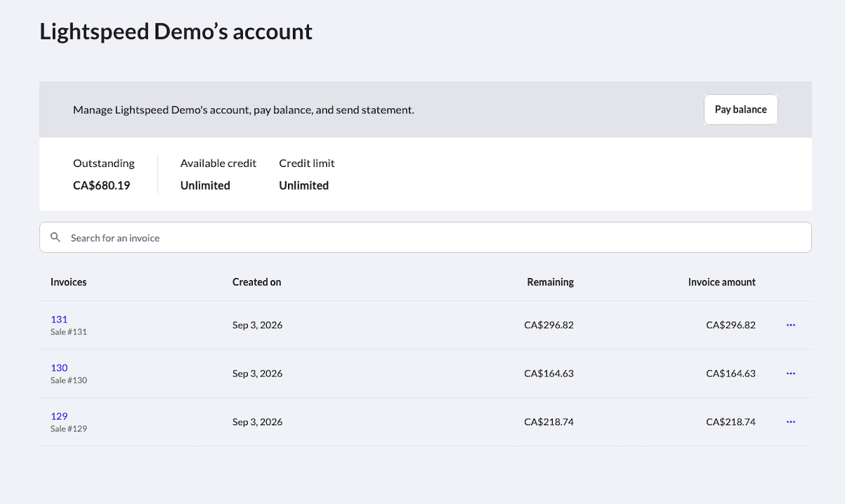Viewport: 845px width, 504px height.
Task: Click the Invoices column header
Action: tap(68, 282)
